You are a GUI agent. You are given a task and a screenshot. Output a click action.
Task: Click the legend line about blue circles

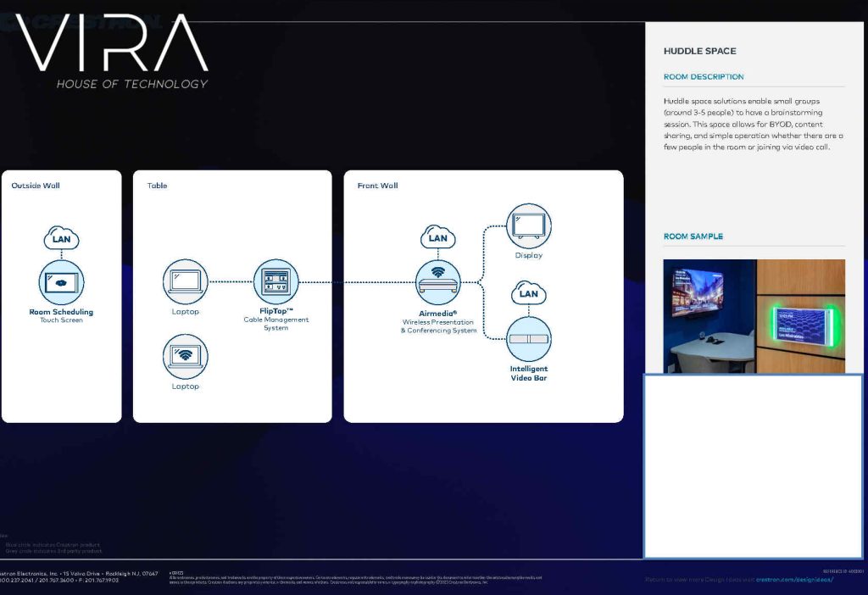coord(53,545)
